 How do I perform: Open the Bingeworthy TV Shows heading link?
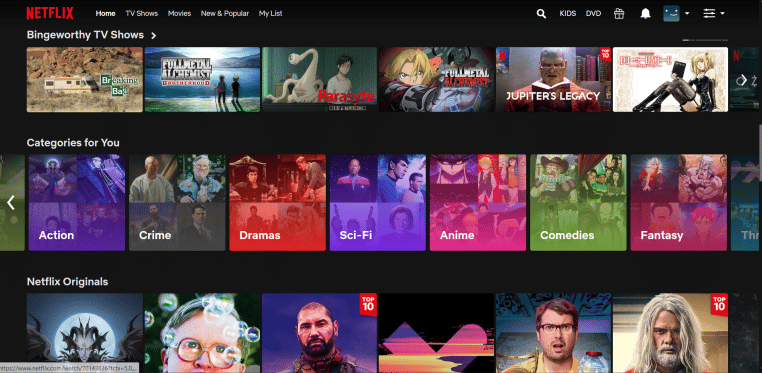(85, 35)
